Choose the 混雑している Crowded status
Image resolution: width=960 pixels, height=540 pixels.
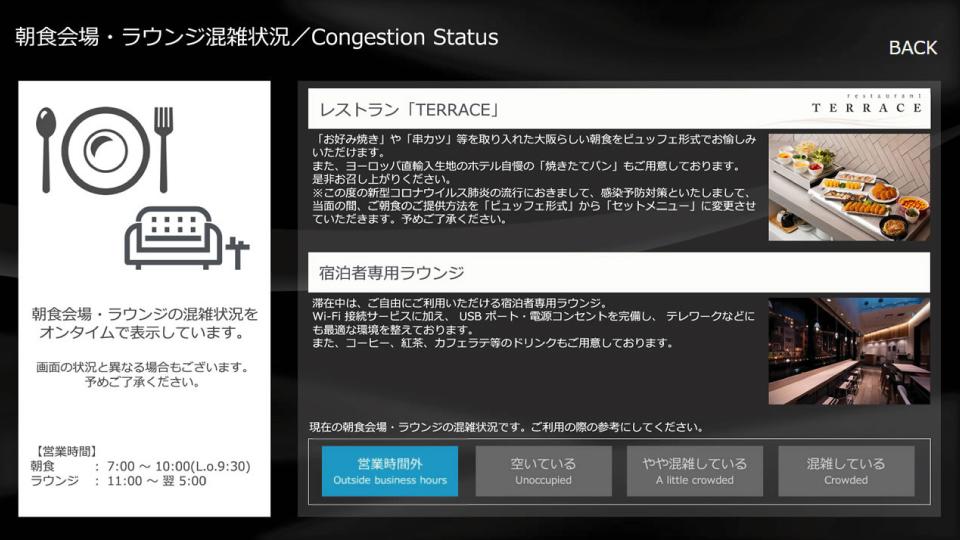point(846,471)
